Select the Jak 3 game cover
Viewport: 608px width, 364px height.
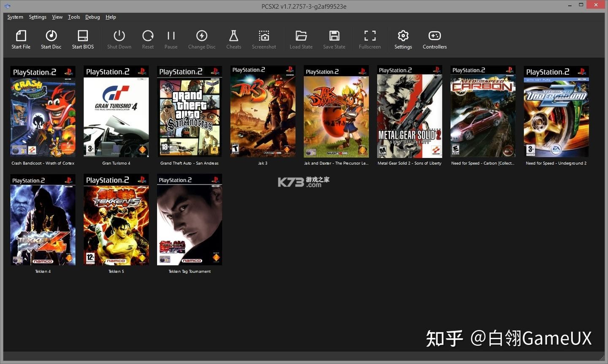263,111
